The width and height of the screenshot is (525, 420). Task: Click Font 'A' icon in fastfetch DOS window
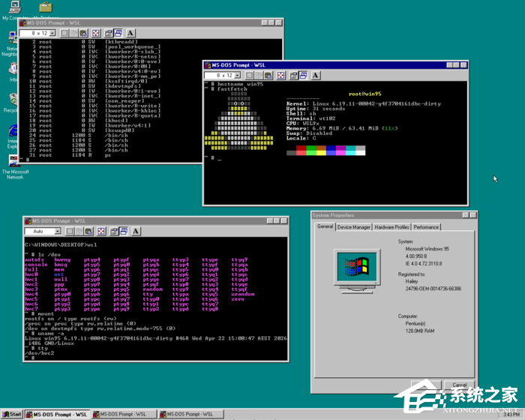[x=316, y=75]
